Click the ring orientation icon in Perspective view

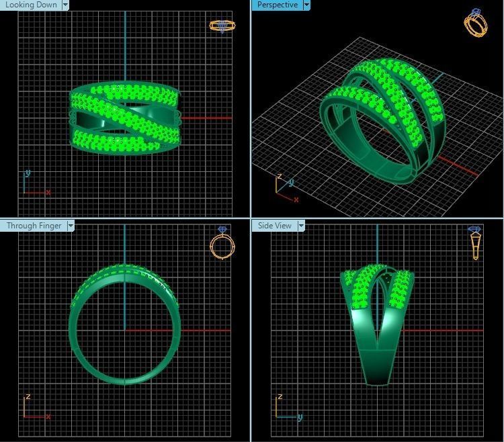[476, 22]
